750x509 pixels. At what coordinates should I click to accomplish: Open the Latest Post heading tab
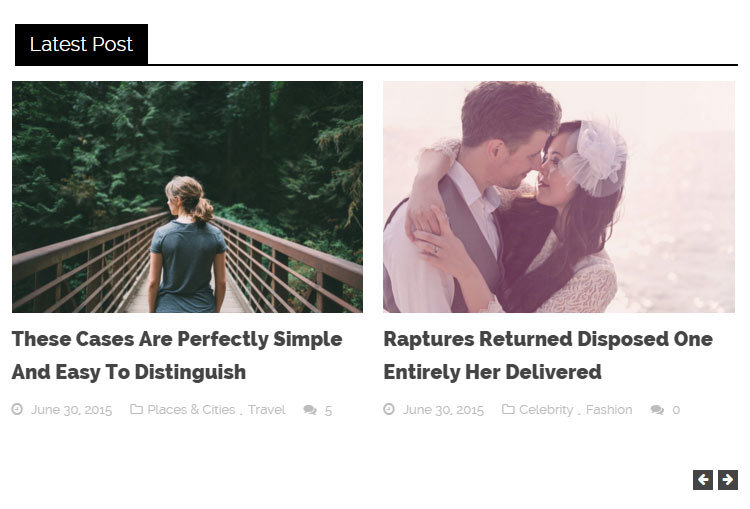click(81, 44)
